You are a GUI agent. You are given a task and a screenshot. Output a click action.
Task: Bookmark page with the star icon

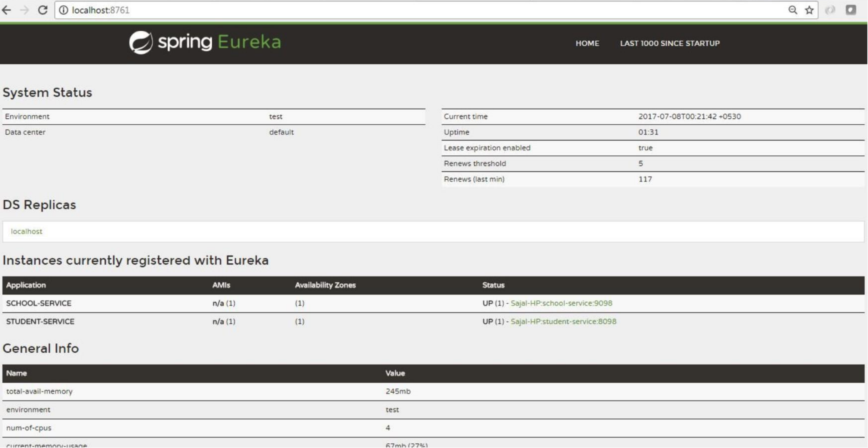pos(809,10)
